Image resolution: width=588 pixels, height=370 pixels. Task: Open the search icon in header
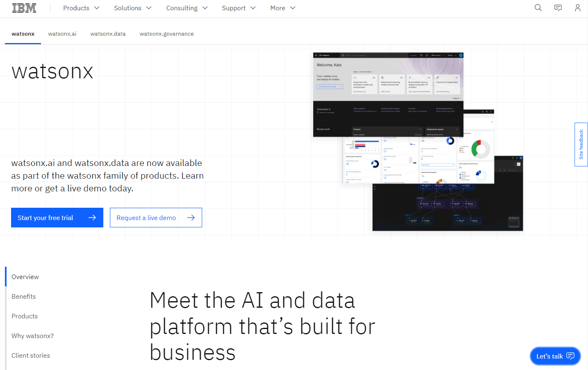538,8
